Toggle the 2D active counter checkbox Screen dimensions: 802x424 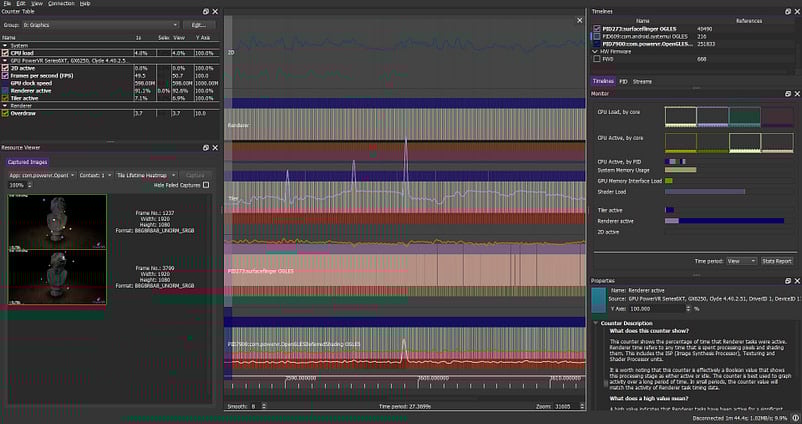(5, 68)
